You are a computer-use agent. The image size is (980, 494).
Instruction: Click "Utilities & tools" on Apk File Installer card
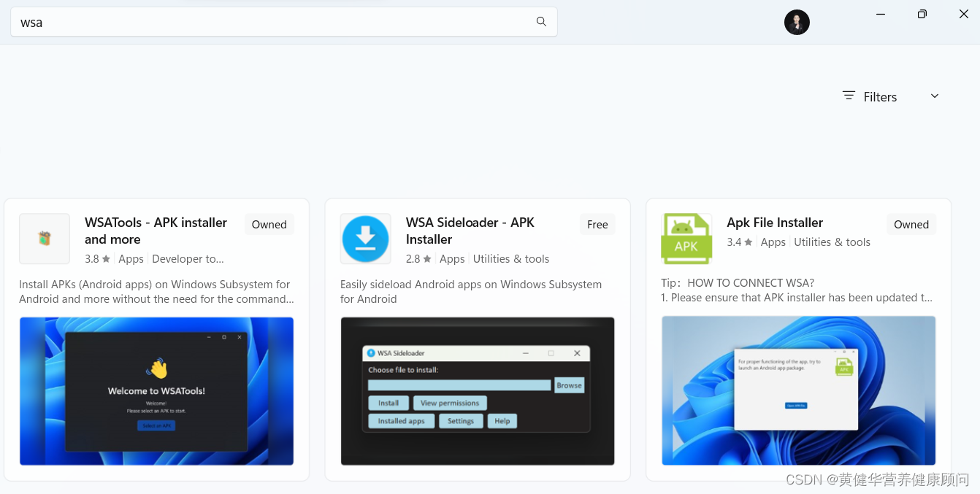832,242
